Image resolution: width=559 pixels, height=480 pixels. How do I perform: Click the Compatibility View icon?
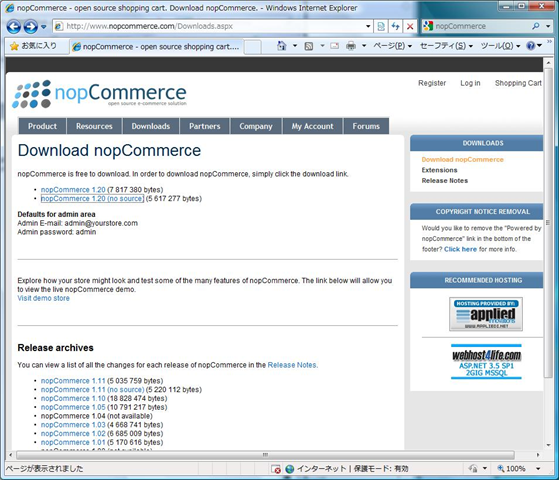[381, 26]
